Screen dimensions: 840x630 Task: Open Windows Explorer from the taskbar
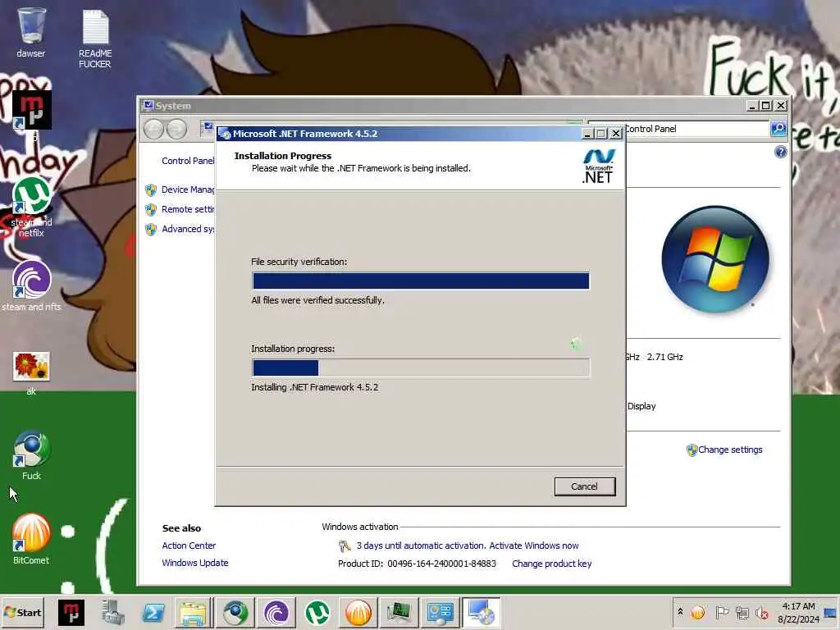click(194, 612)
